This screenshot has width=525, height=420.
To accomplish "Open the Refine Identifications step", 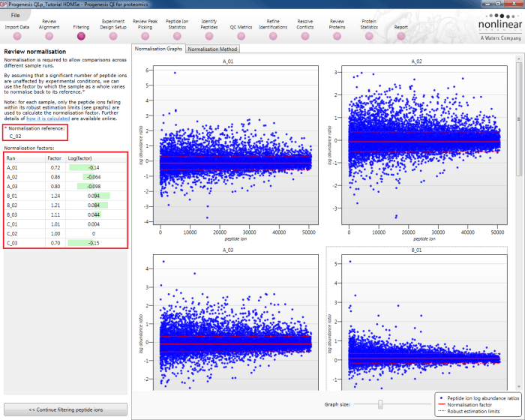I will [x=273, y=29].
